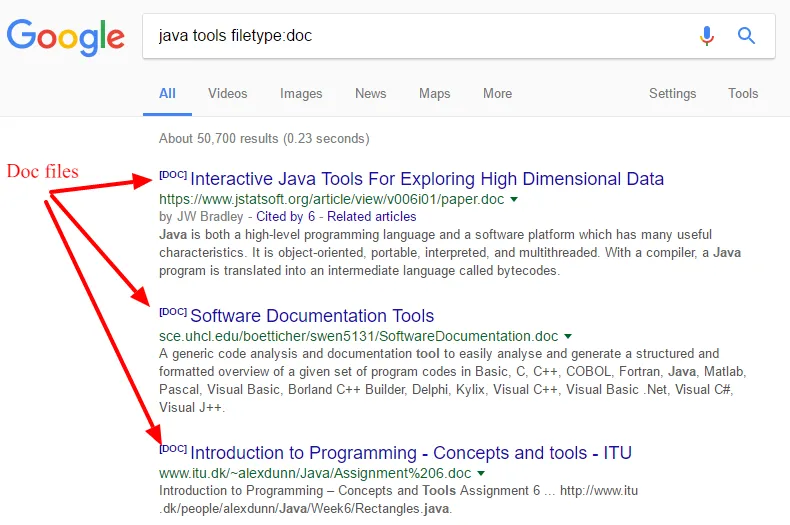The height and width of the screenshot is (525, 790).
Task: Click the www.itu.dk Assignment%206.doc URL text
Action: [315, 474]
